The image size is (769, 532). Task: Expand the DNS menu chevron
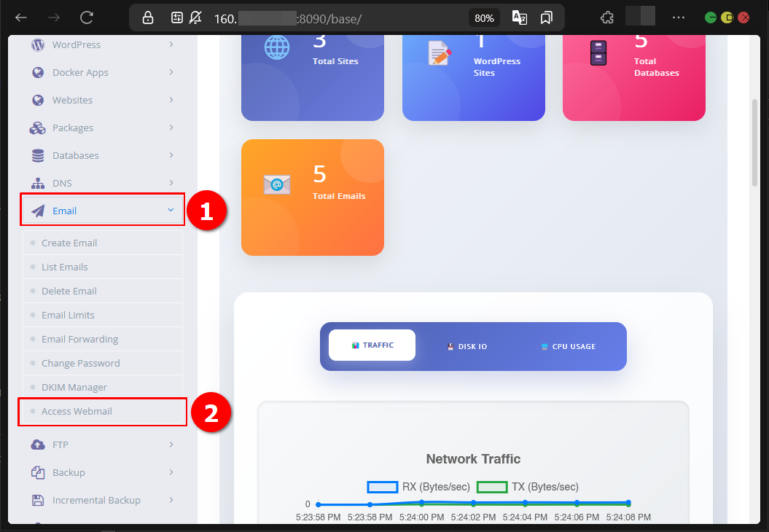(171, 183)
